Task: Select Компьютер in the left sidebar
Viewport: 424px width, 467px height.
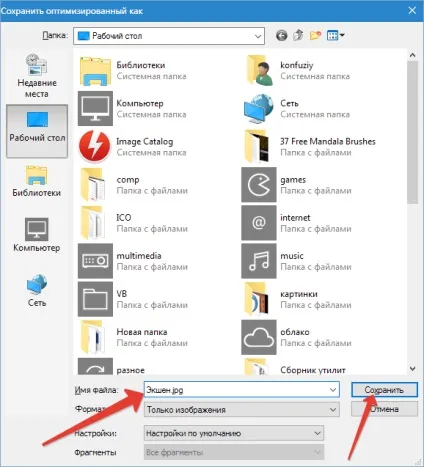Action: click(37, 235)
